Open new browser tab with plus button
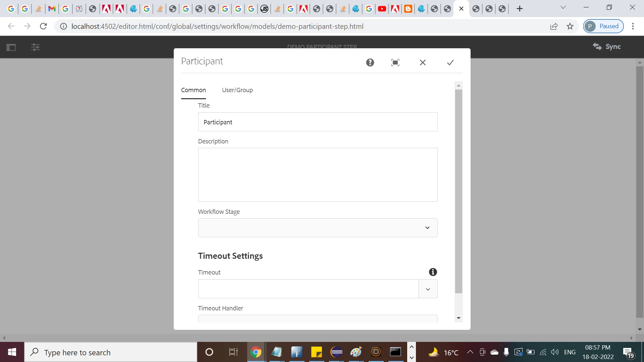This screenshot has width=644, height=362. (520, 9)
